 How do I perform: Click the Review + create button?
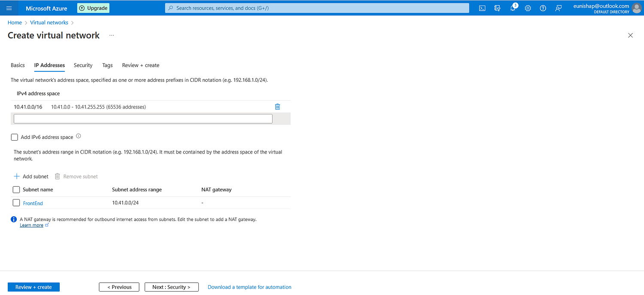[x=33, y=287]
